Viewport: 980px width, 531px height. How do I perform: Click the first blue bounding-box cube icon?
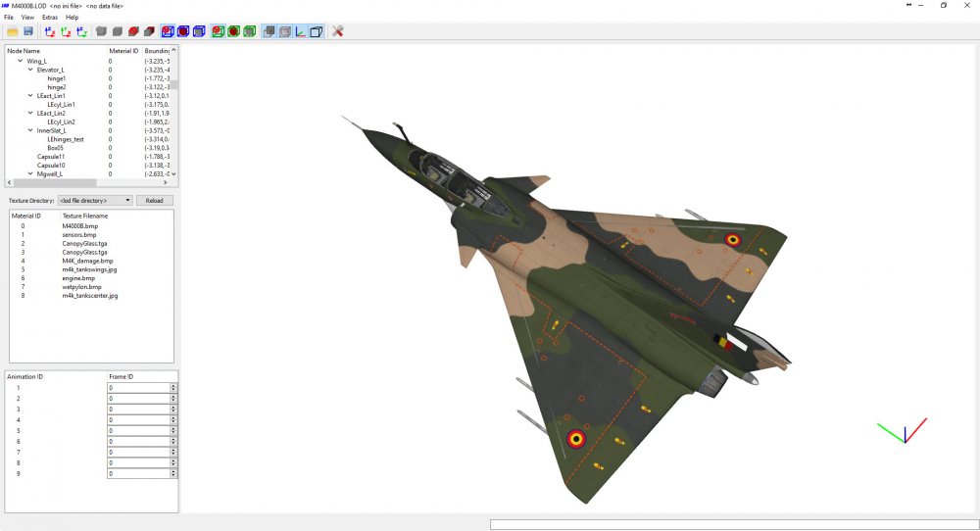pyautogui.click(x=168, y=31)
